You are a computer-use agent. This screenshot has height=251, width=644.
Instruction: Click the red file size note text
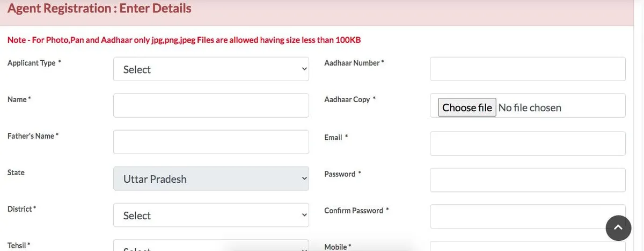(188, 40)
